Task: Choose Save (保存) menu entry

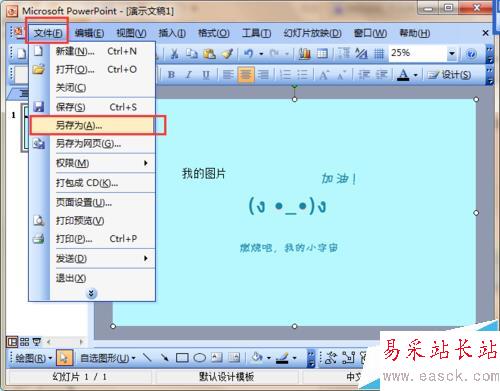Action: click(92, 107)
